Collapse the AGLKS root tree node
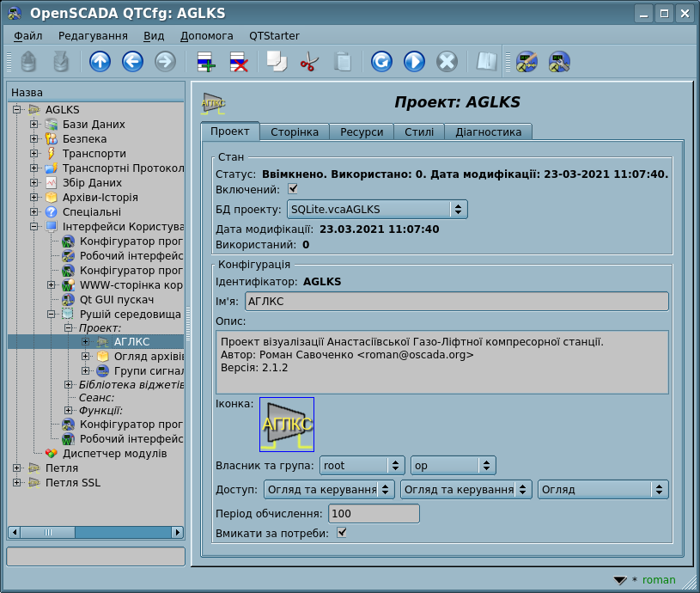Viewport: 700px width, 593px height. (17, 109)
